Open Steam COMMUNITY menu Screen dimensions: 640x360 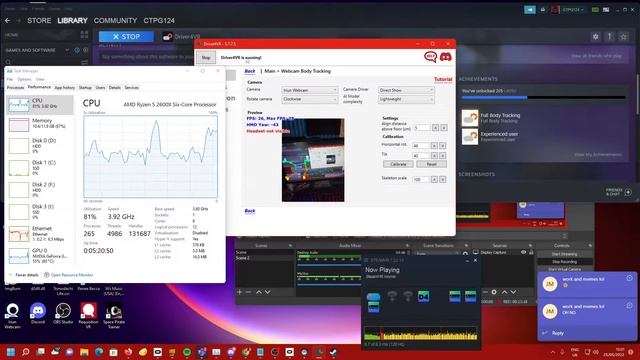click(116, 20)
